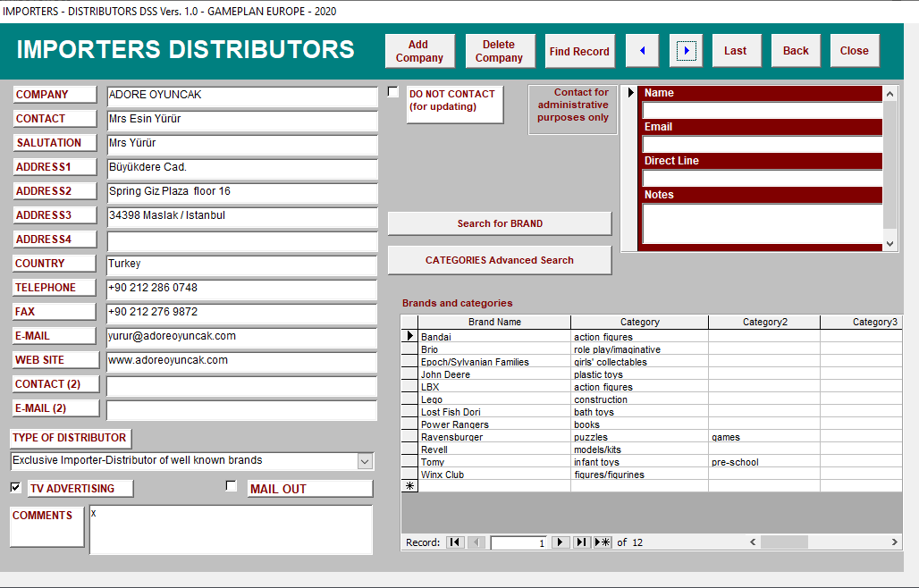Open the Type of Distributor dropdown
Viewport: 919px width, 588px height.
coord(365,461)
